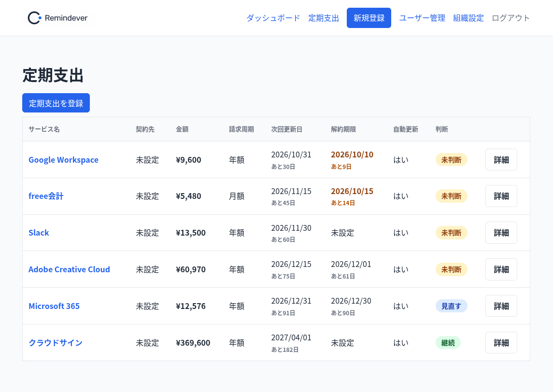Viewport: 553px width, 392px height.
Task: Click the 定期支出 page heading
Action: pyautogui.click(x=53, y=75)
